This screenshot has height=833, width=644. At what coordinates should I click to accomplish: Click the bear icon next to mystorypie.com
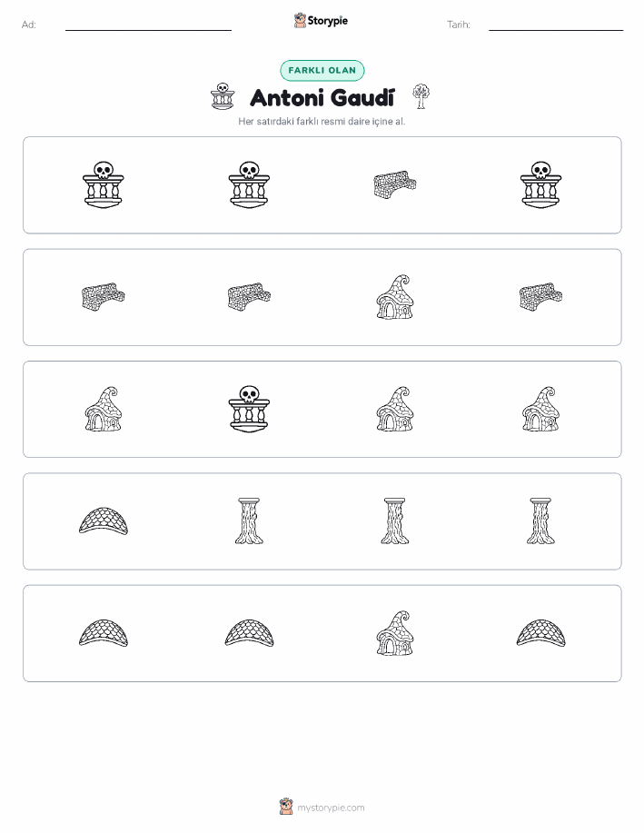point(286,807)
